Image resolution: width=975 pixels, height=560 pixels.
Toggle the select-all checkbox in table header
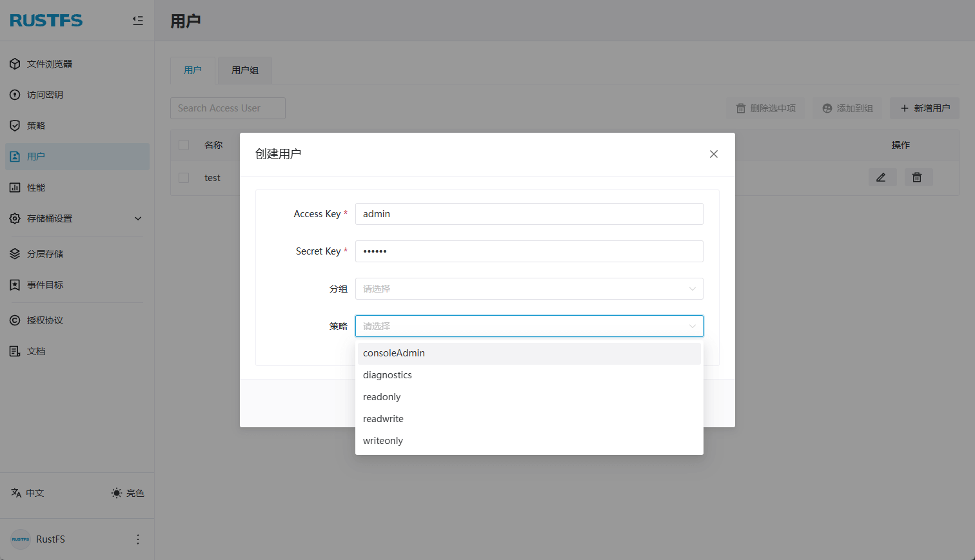(184, 145)
